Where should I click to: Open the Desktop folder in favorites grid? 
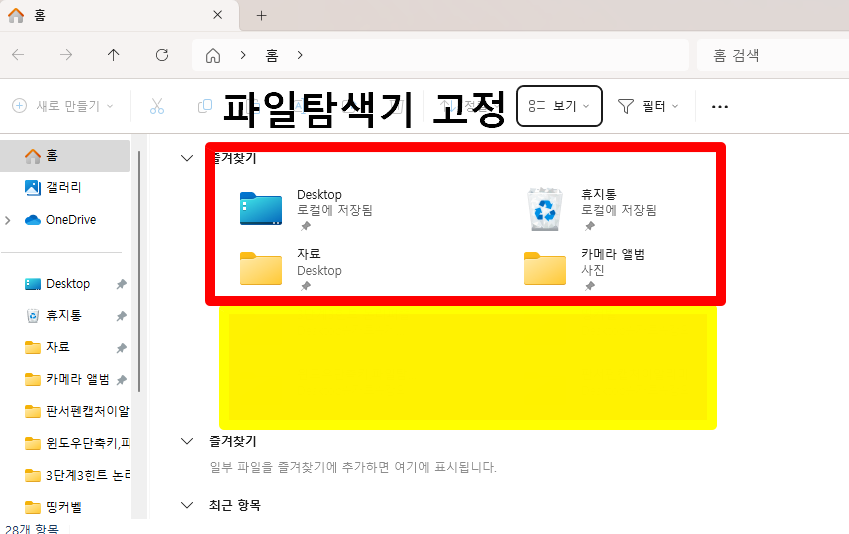(x=262, y=210)
